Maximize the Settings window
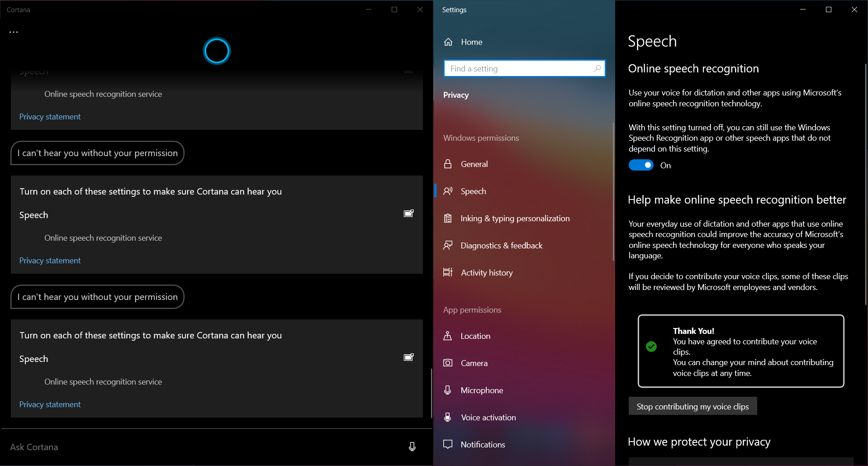The height and width of the screenshot is (466, 868). 829,10
